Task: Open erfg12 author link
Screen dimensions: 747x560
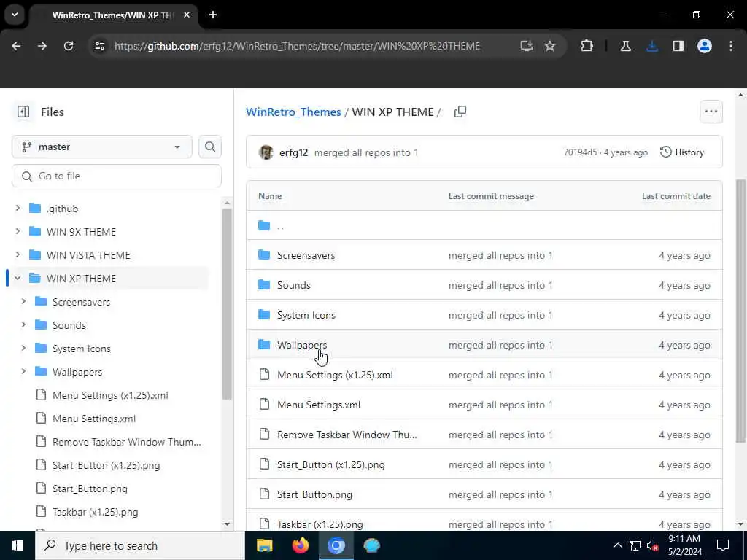Action: click(293, 152)
